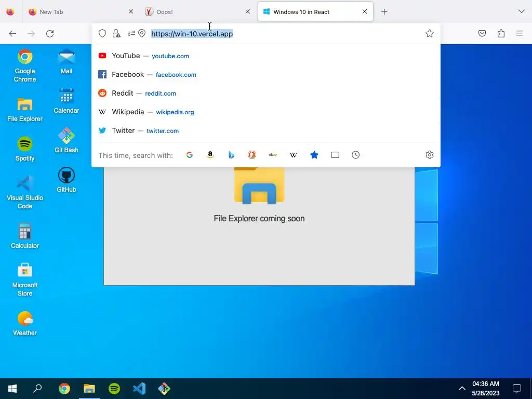Bookmark this page with star
532x399 pixels.
(430, 33)
